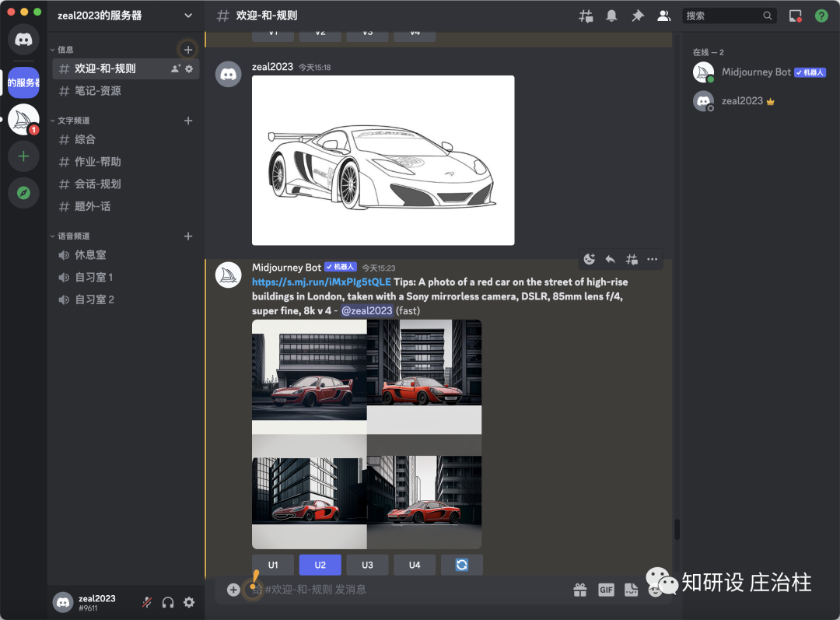
Task: Toggle microphone mute in user panel
Action: coord(147,602)
